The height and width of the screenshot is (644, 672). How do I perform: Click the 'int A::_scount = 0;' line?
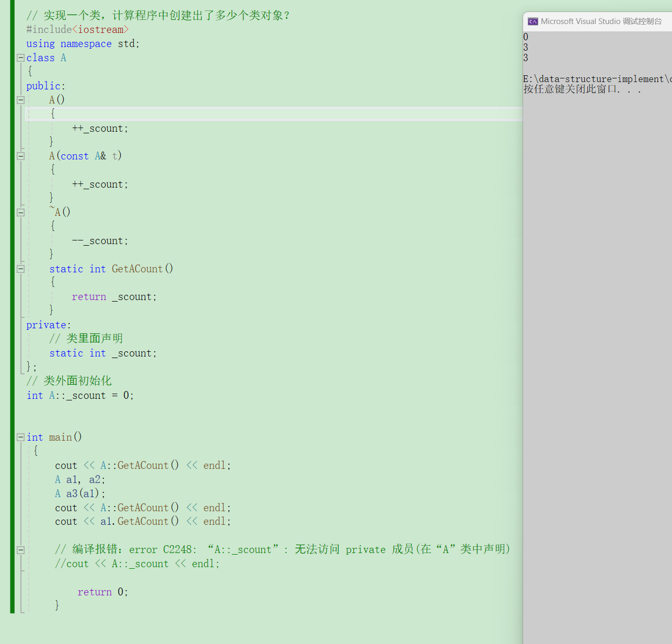[80, 396]
